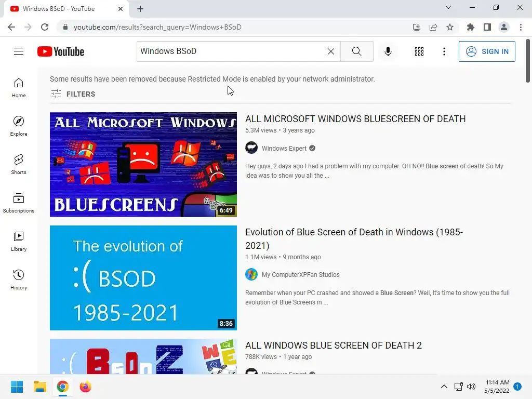
Task: Open the ALL MICROSOFT WINDOWS BLUESCREENS thumbnail
Action: [143, 165]
